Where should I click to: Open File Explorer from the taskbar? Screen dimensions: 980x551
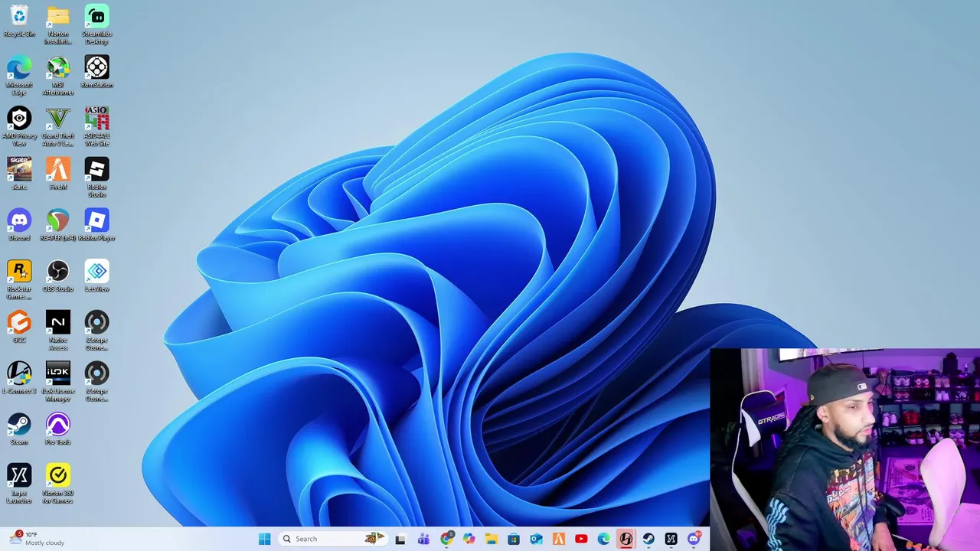[x=492, y=539]
